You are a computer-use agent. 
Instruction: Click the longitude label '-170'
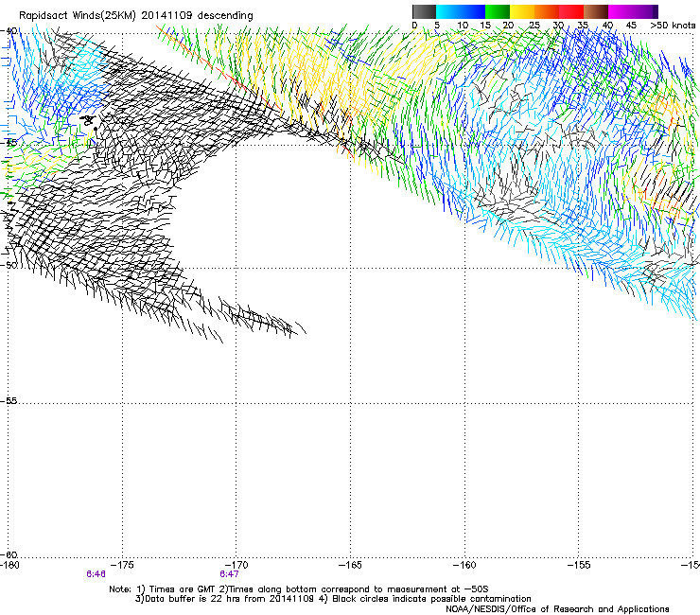coord(236,565)
